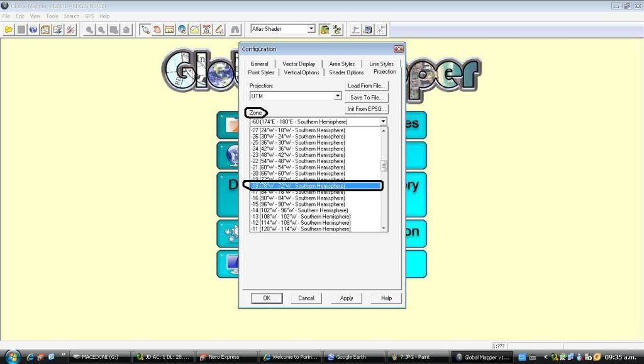
Task: Select zone -21 (60°W - 54°W)
Action: 316,168
